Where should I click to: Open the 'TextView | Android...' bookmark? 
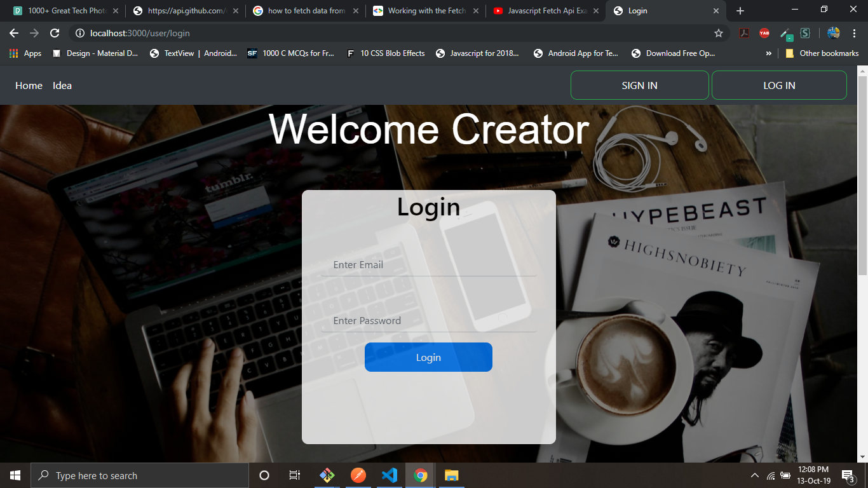click(193, 53)
